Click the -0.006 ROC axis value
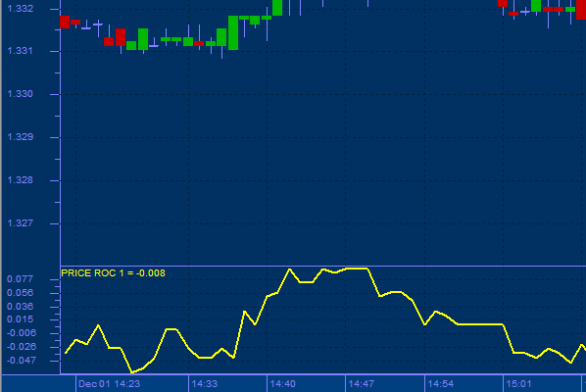 [x=22, y=333]
